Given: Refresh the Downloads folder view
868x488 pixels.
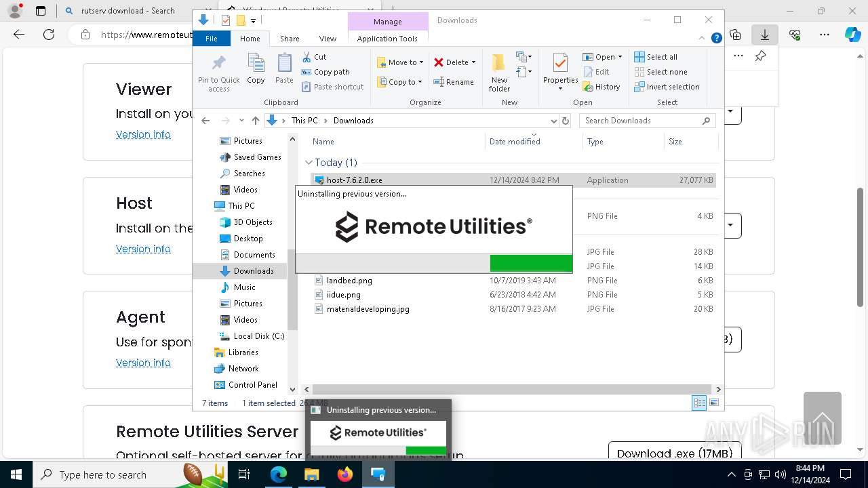Looking at the screenshot, I should tap(566, 121).
